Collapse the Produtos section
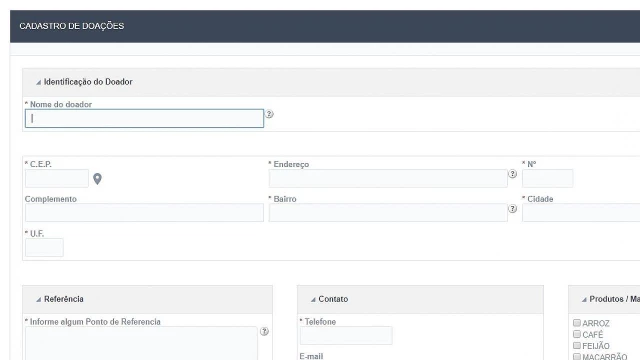The image size is (640, 360). (584, 300)
